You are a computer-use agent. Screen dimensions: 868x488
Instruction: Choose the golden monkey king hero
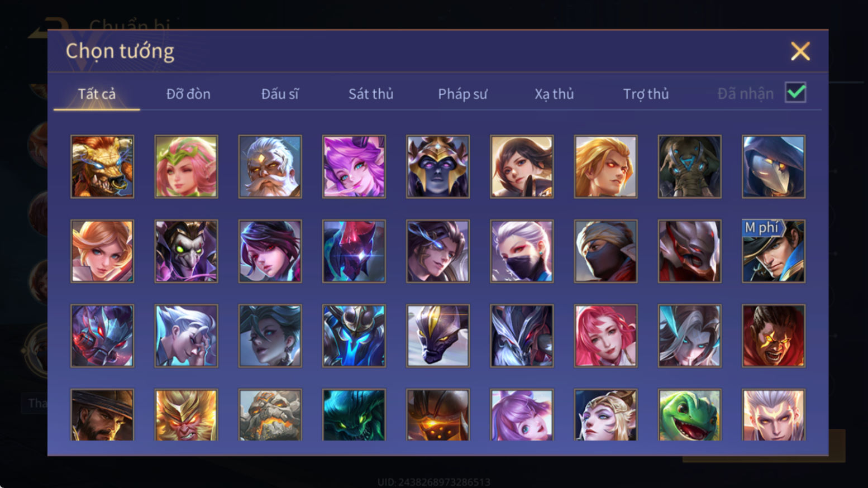pos(186,415)
